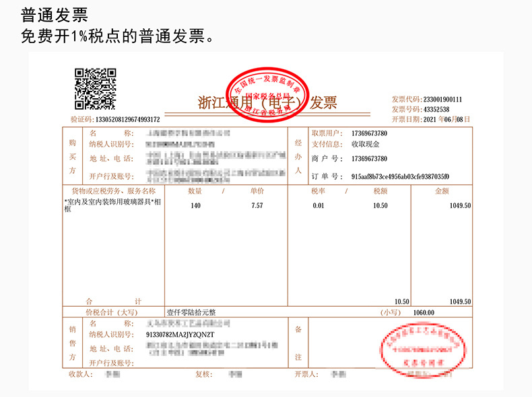Select the invoice code 233001900111
This screenshot has height=397, width=532.
[x=442, y=100]
